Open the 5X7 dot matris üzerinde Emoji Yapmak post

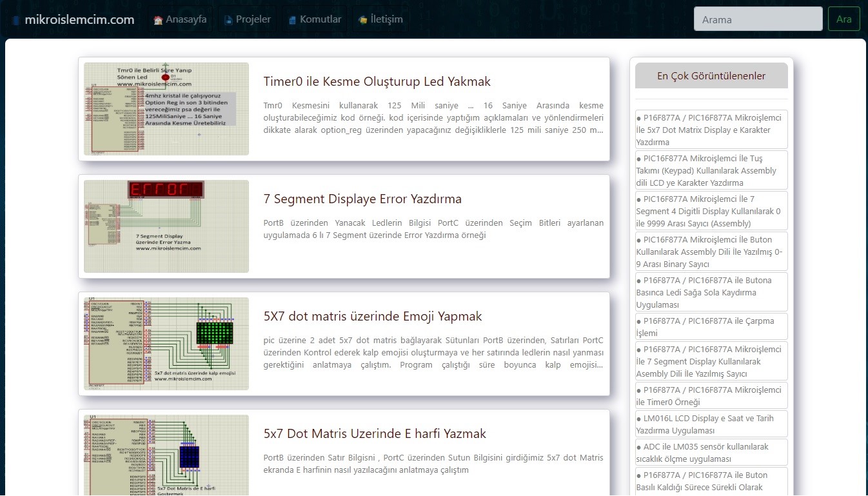(373, 317)
